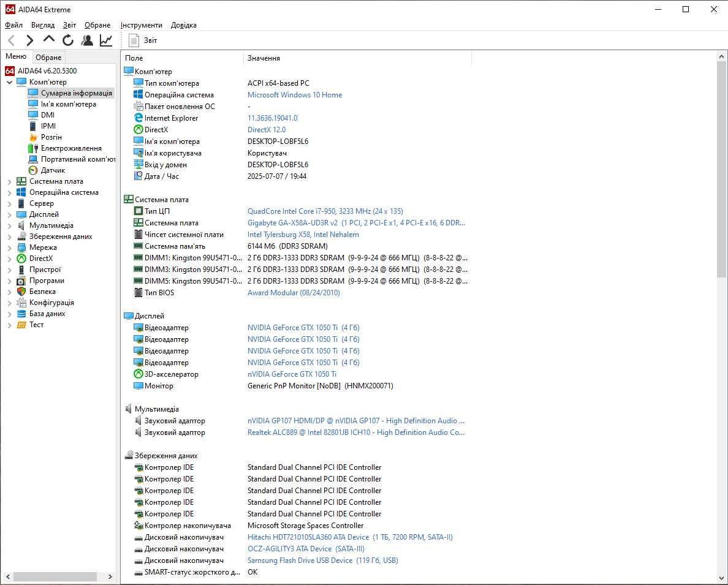The height and width of the screenshot is (585, 728).
Task: Expand the Мережа tree node
Action: click(9, 247)
